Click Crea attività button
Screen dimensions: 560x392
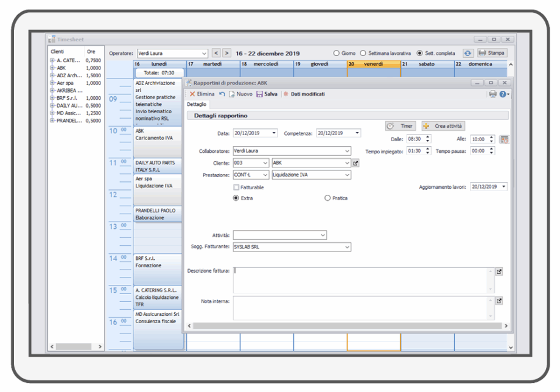click(443, 126)
